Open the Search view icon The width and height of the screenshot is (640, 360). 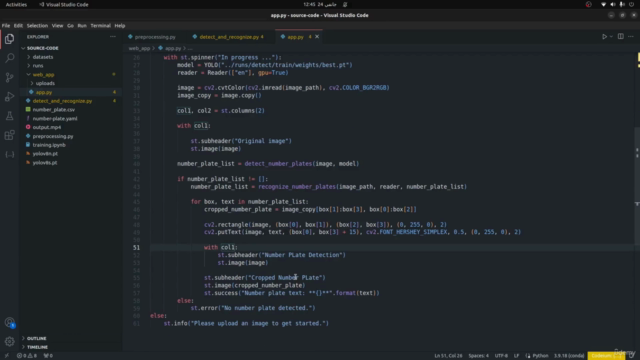pos(9,58)
